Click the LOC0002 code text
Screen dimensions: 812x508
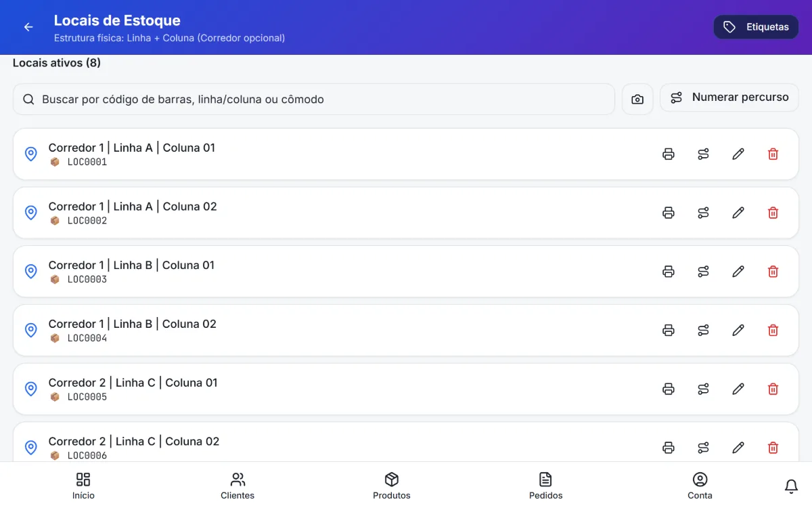pos(87,221)
